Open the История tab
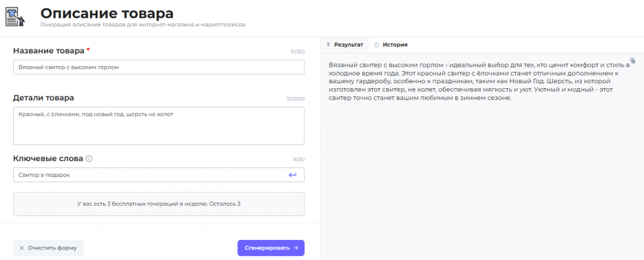644x260 pixels. (391, 45)
